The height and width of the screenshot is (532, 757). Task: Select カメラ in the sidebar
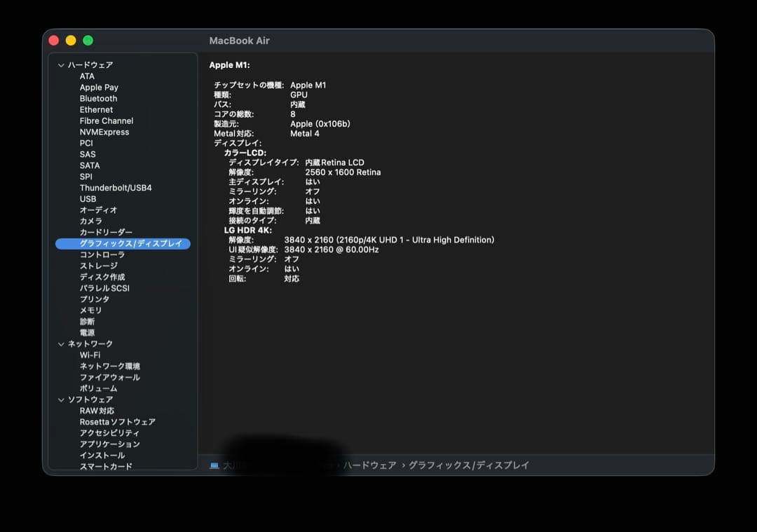(90, 221)
